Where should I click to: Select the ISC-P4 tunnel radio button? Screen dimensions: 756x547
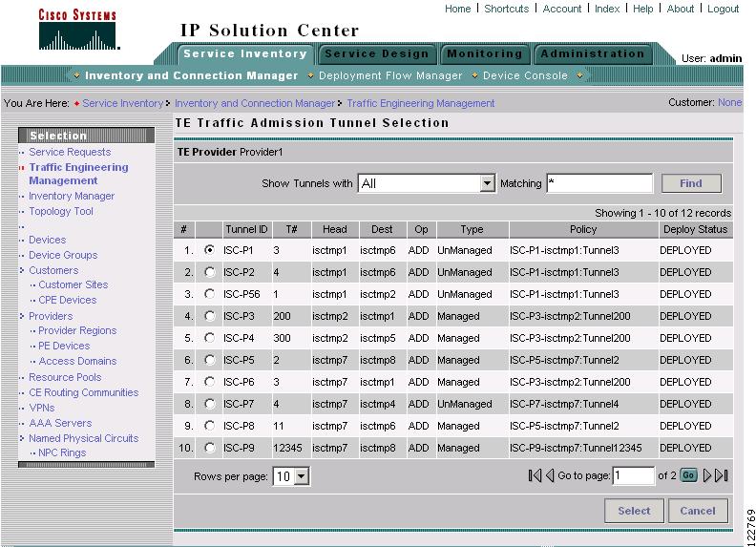209,338
